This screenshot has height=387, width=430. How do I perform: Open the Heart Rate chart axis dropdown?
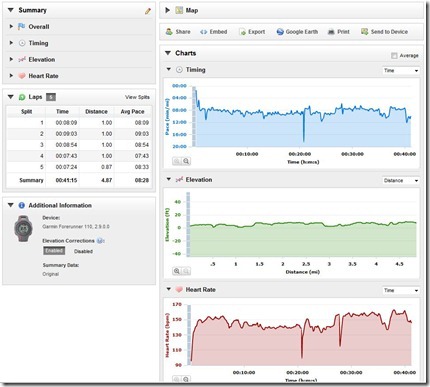coord(401,290)
